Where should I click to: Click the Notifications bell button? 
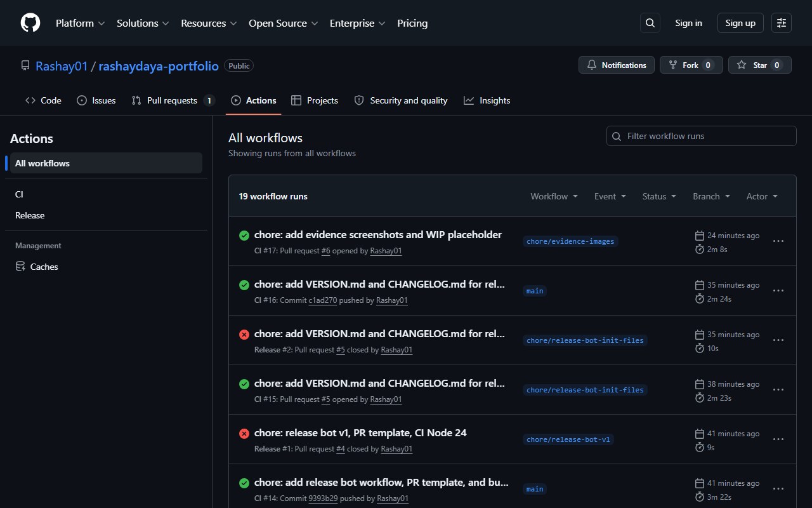617,65
